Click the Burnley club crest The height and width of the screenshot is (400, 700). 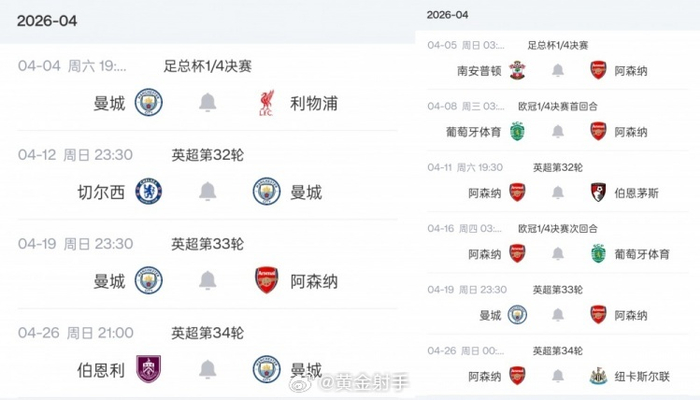149,369
